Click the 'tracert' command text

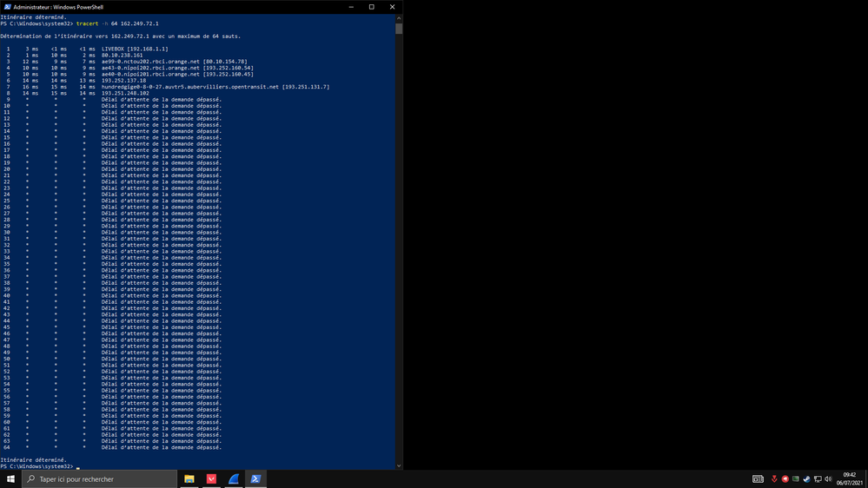click(x=88, y=23)
